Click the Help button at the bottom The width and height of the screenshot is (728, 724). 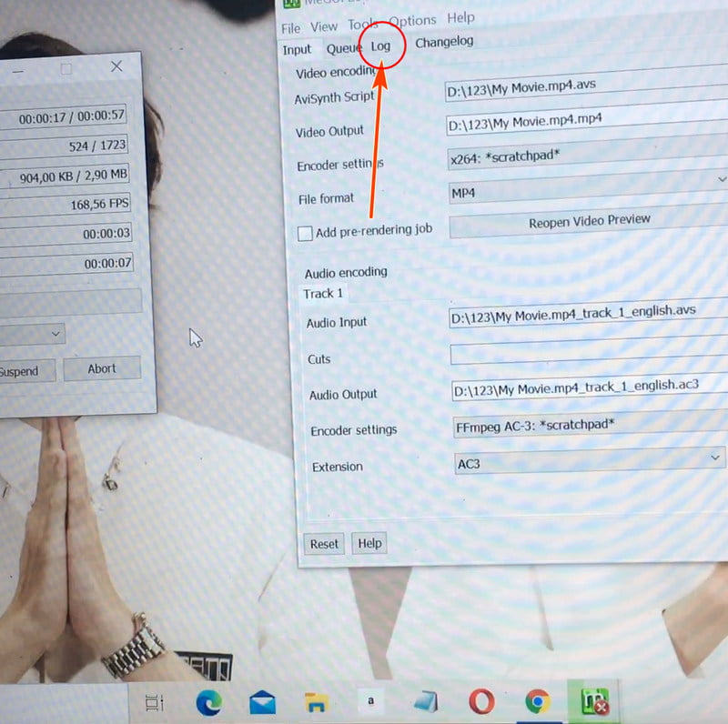pos(369,543)
